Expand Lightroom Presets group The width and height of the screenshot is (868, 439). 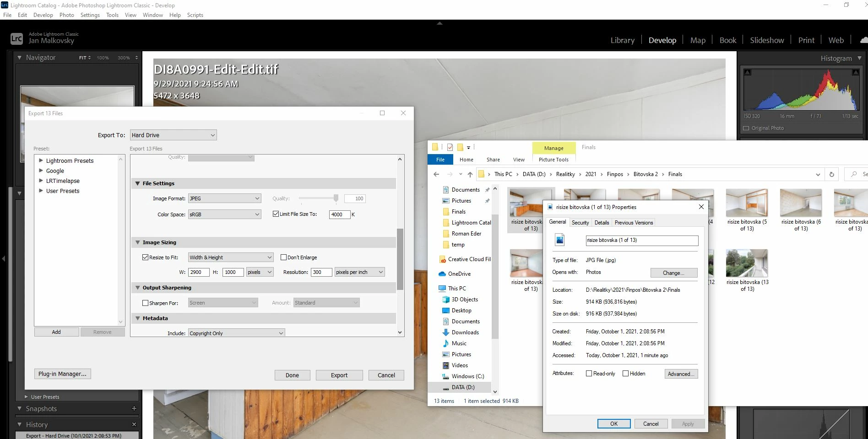coord(41,161)
